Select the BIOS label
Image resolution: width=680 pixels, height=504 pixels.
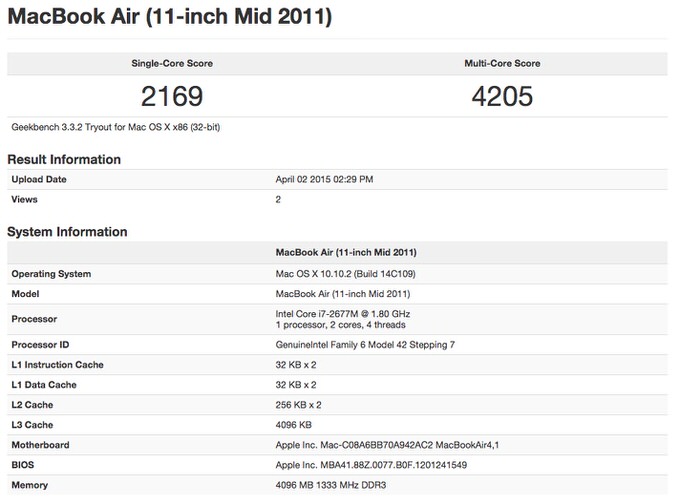click(x=23, y=465)
